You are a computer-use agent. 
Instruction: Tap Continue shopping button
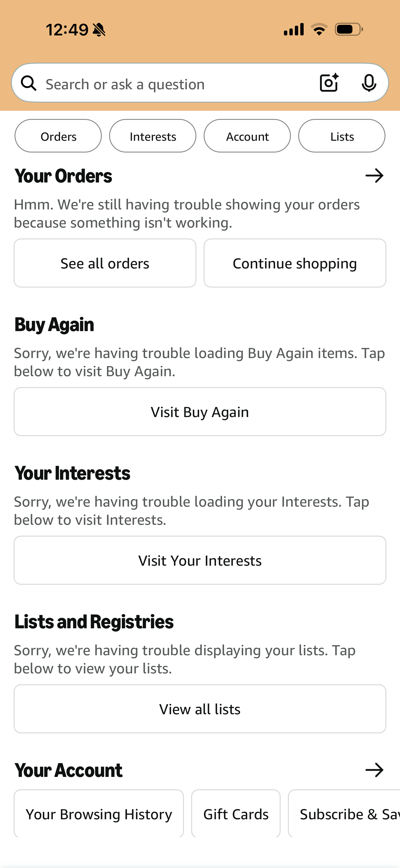295,263
